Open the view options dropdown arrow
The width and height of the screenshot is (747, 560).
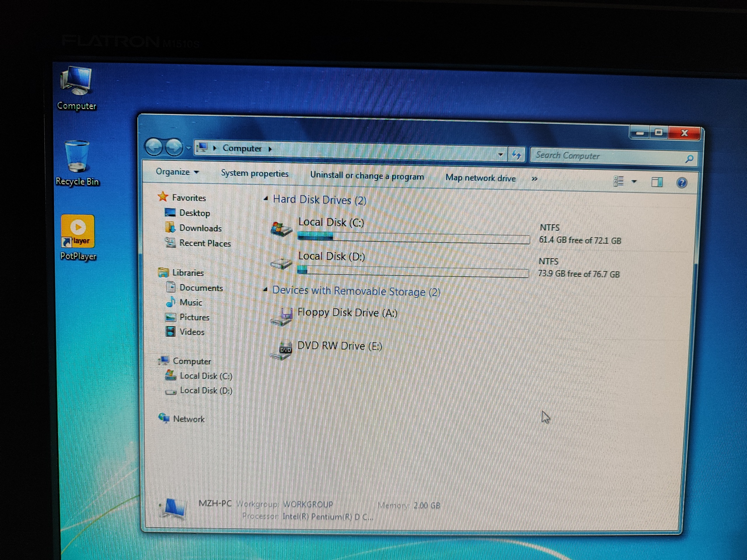[634, 182]
